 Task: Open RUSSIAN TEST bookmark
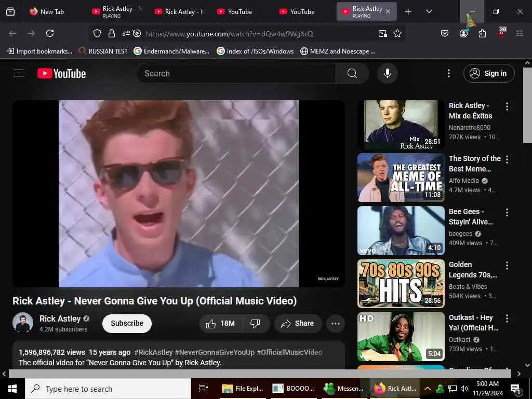103,51
